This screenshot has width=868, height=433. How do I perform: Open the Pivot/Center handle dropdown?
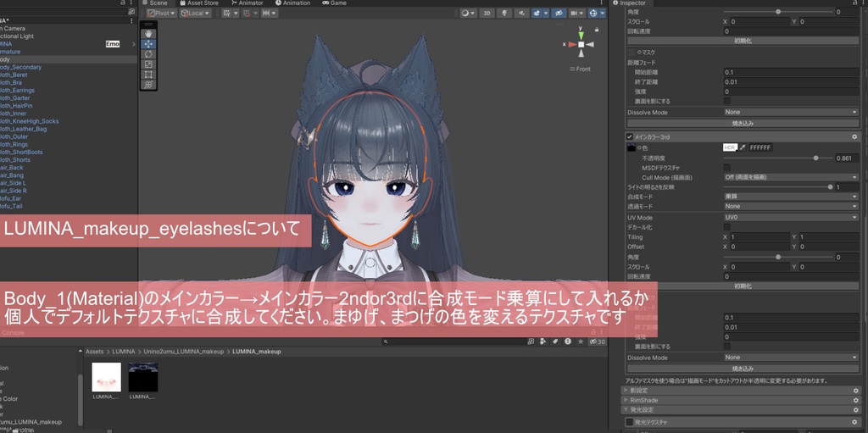(x=162, y=14)
